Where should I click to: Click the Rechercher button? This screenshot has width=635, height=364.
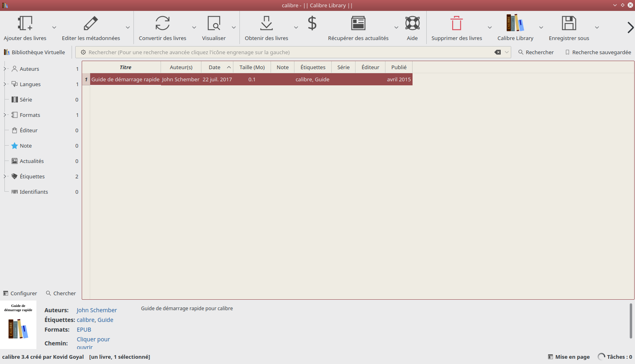[536, 52]
